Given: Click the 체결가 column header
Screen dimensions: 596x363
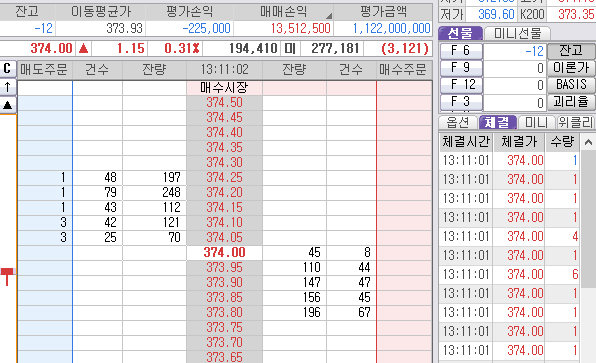Looking at the screenshot, I should [519, 142].
